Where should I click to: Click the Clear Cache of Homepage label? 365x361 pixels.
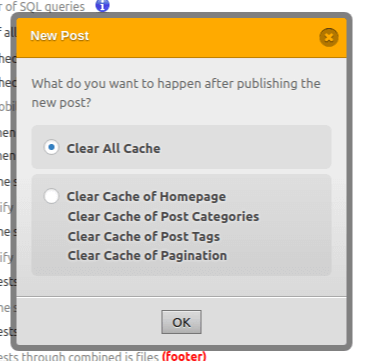(146, 197)
